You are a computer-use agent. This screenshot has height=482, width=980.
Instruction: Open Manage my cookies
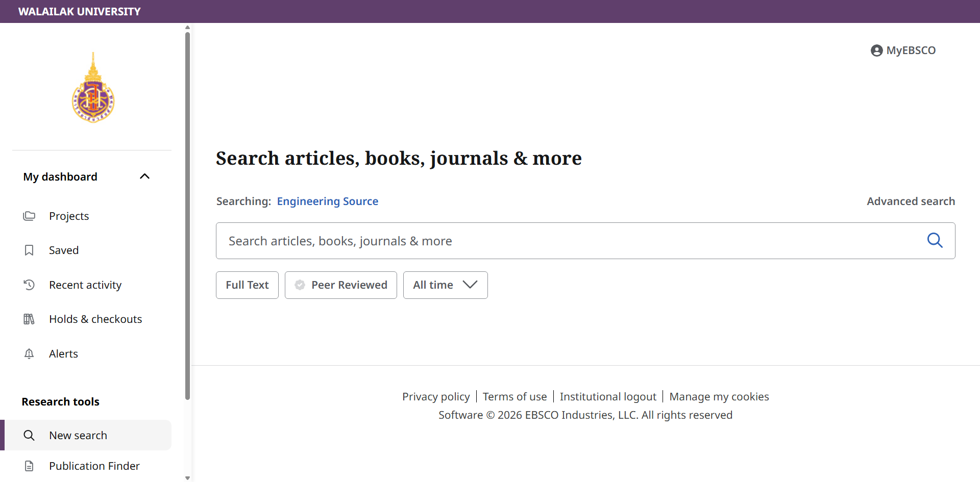pyautogui.click(x=719, y=397)
